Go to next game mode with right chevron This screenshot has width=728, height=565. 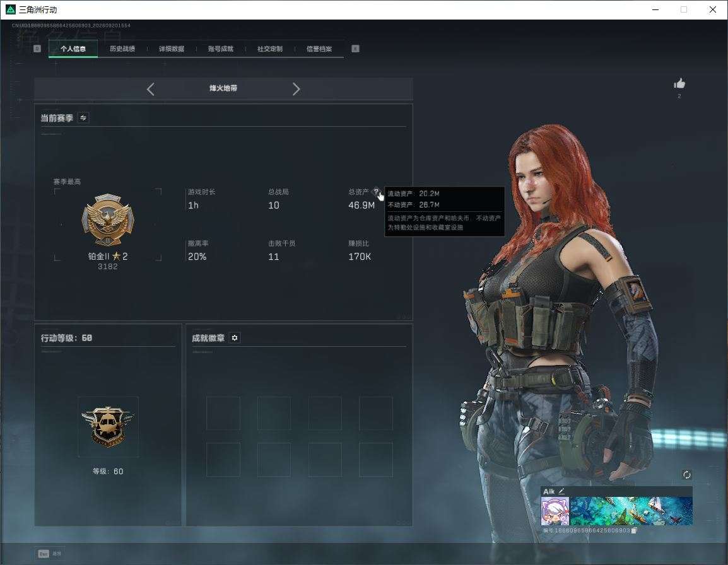[296, 89]
